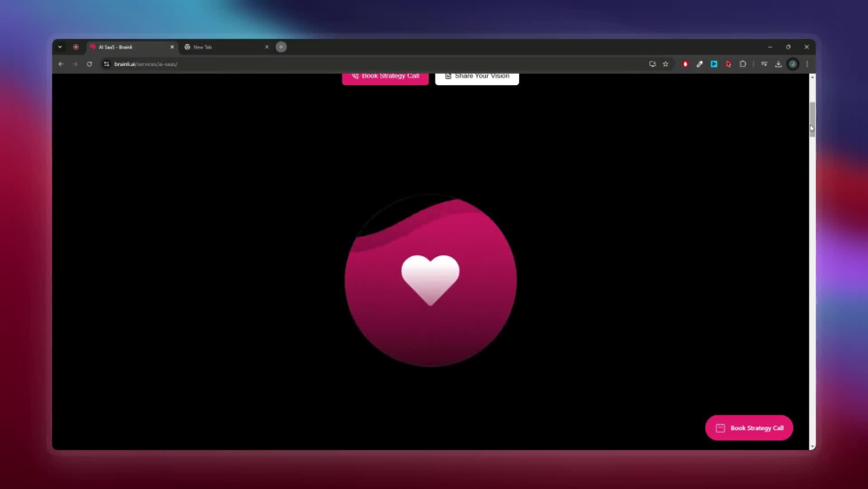Click the scrollbar up arrow
This screenshot has width=868, height=489.
point(812,77)
